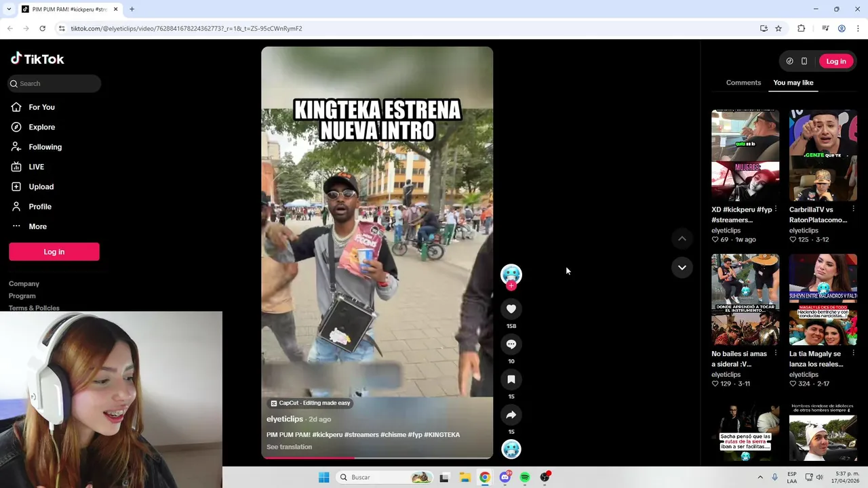Open options for CarbrillaTV vs RatonPlatacomo video
The height and width of the screenshot is (488, 868).
pos(853,209)
